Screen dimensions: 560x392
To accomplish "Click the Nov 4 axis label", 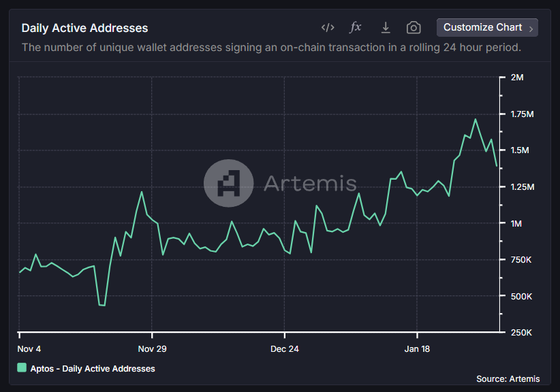I will pyautogui.click(x=29, y=349).
